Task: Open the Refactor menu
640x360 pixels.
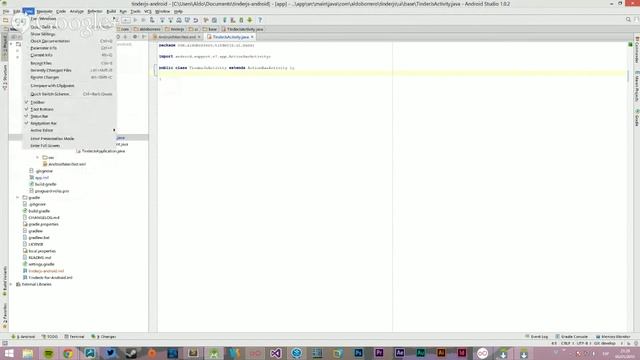Action: (95, 11)
